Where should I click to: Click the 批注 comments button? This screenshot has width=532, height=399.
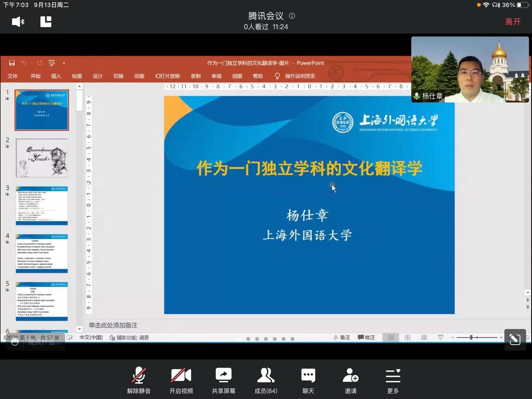[x=366, y=337]
